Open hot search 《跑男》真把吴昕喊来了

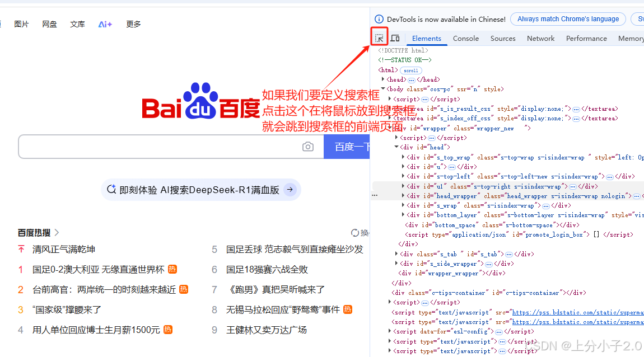click(x=275, y=290)
